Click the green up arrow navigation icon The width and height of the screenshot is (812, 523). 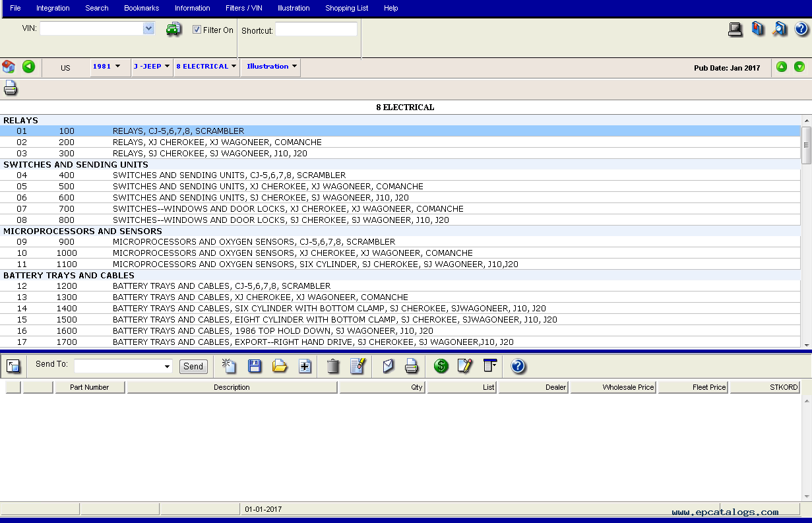click(x=782, y=67)
